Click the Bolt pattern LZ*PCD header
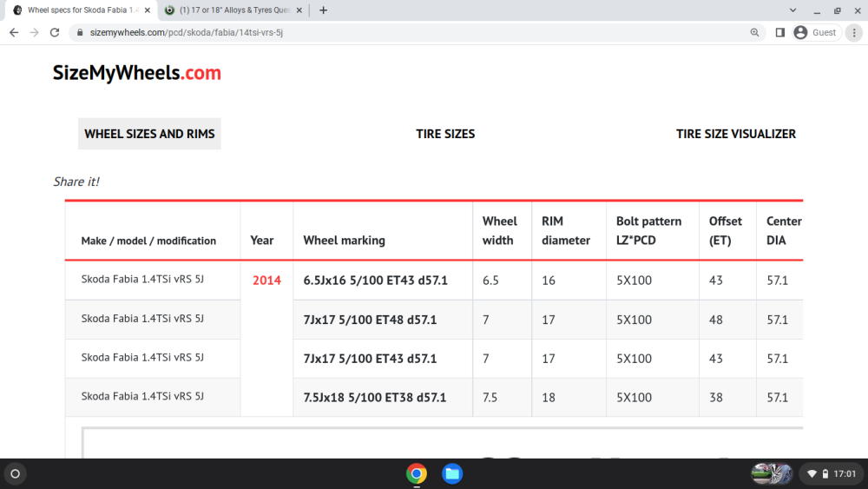Image resolution: width=868 pixels, height=489 pixels. (x=648, y=231)
